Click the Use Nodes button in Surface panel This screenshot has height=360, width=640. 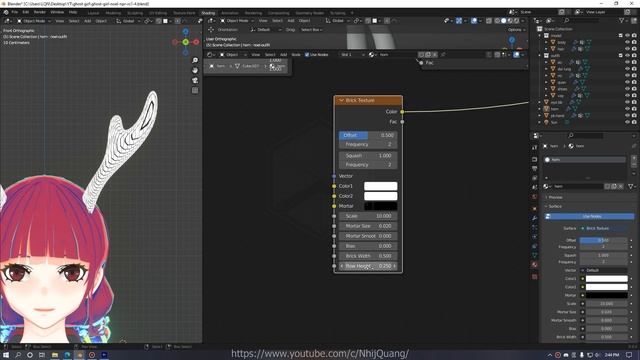tap(590, 216)
